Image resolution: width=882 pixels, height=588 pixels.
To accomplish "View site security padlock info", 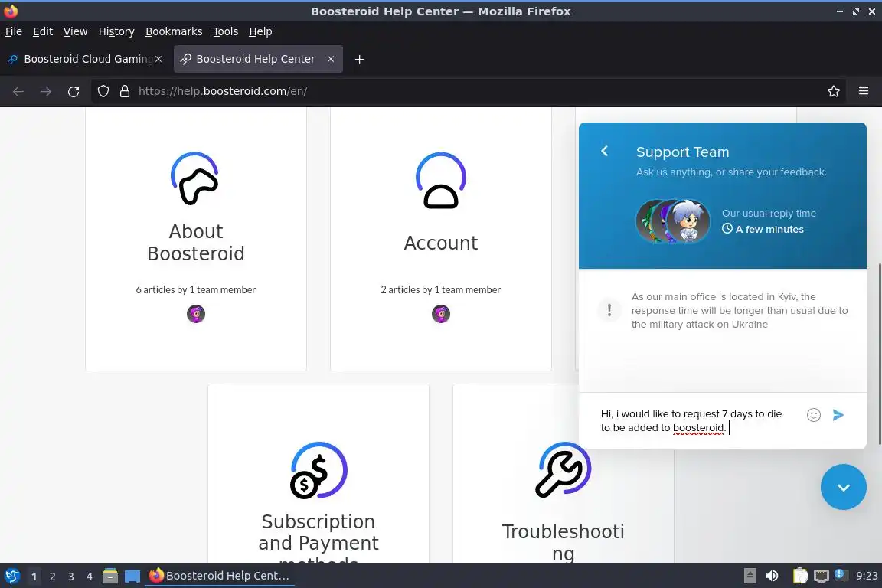I will [x=125, y=91].
